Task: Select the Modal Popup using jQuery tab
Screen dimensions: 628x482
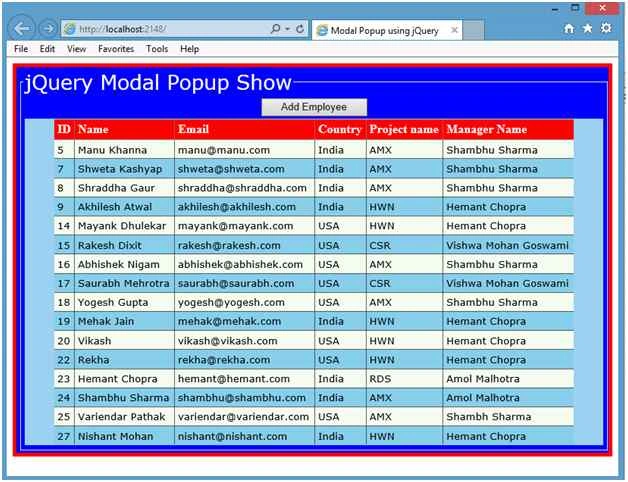Action: 386,30
